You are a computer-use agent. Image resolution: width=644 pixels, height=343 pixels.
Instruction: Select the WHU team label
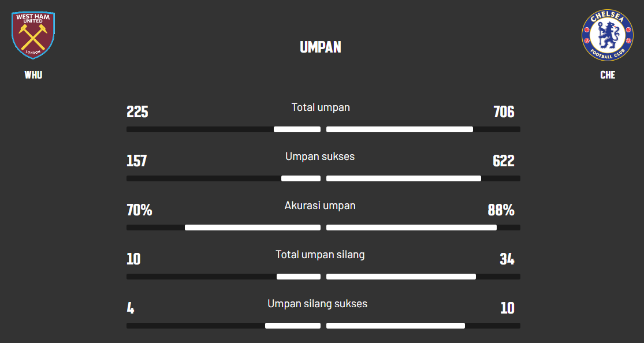33,75
